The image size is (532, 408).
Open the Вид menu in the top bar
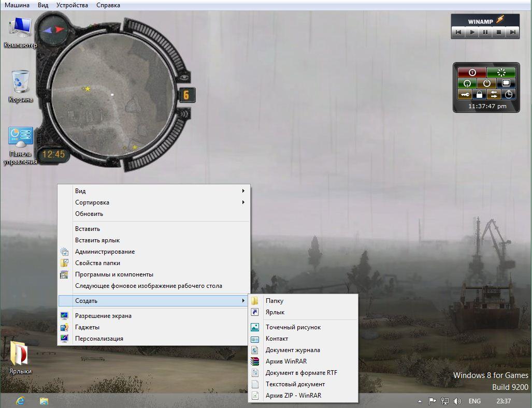[43, 5]
